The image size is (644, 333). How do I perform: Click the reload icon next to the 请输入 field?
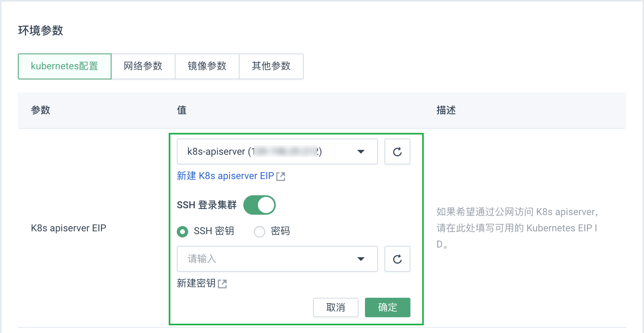pos(397,259)
